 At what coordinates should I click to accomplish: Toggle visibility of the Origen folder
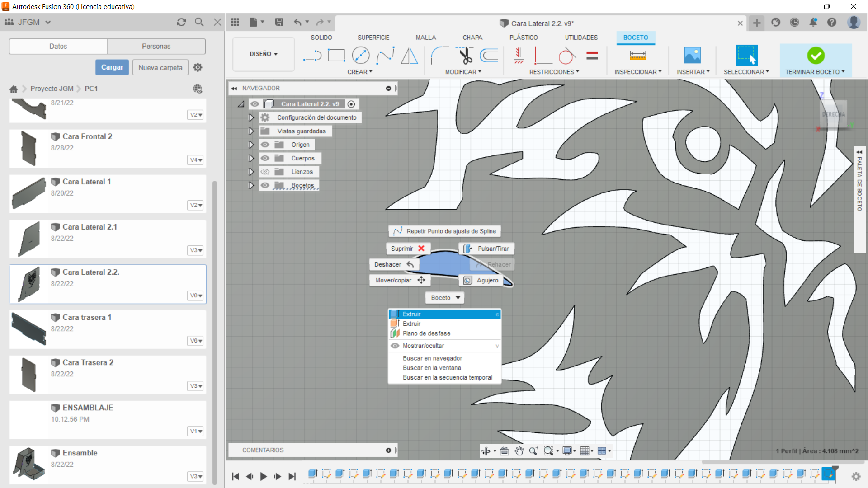pyautogui.click(x=265, y=145)
